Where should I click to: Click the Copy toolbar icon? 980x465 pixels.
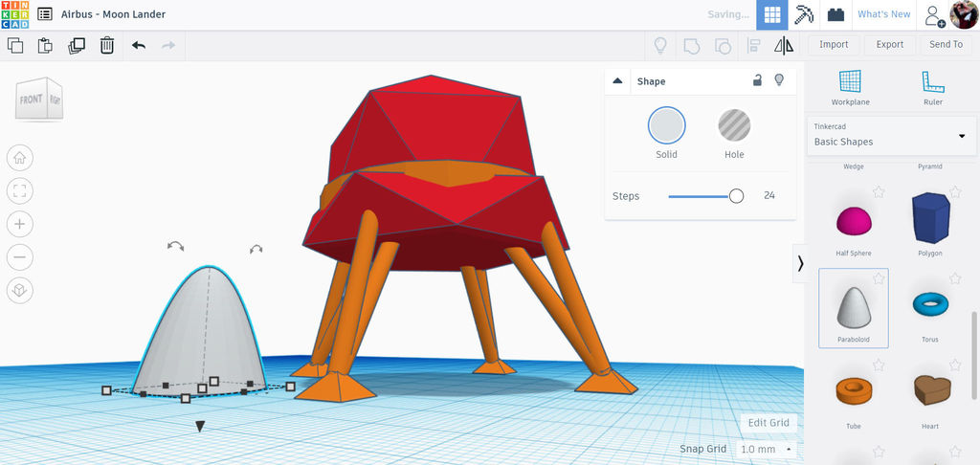coord(15,45)
